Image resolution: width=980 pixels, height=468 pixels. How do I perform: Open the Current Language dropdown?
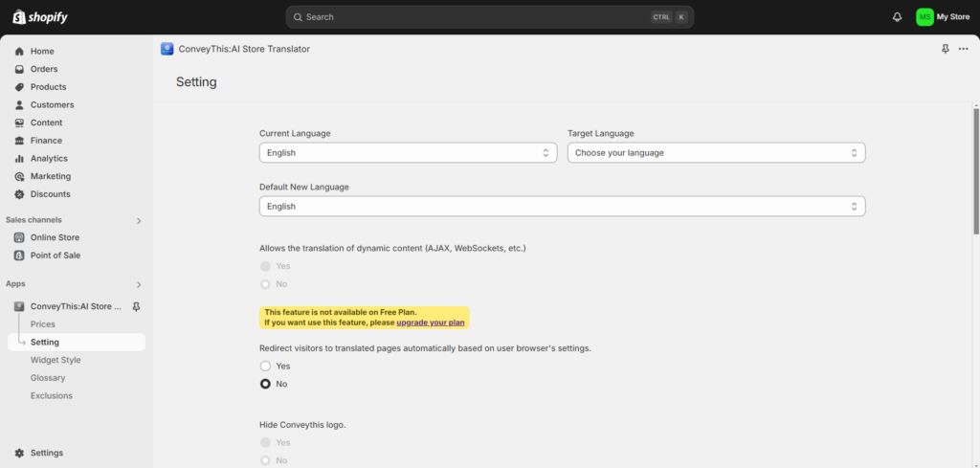tap(408, 152)
